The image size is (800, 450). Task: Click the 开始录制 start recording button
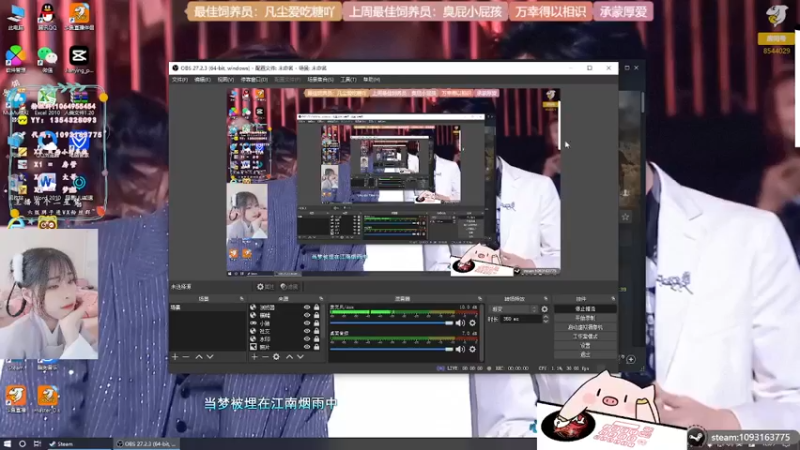[585, 318]
